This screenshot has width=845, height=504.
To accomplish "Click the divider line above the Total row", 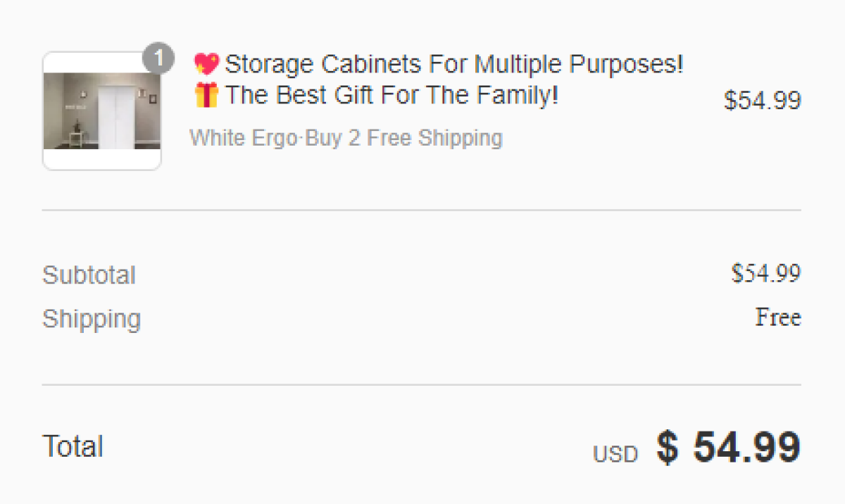I will [x=421, y=385].
